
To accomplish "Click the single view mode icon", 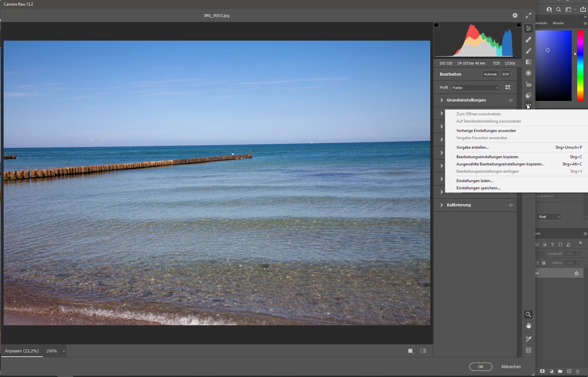I will pyautogui.click(x=410, y=351).
